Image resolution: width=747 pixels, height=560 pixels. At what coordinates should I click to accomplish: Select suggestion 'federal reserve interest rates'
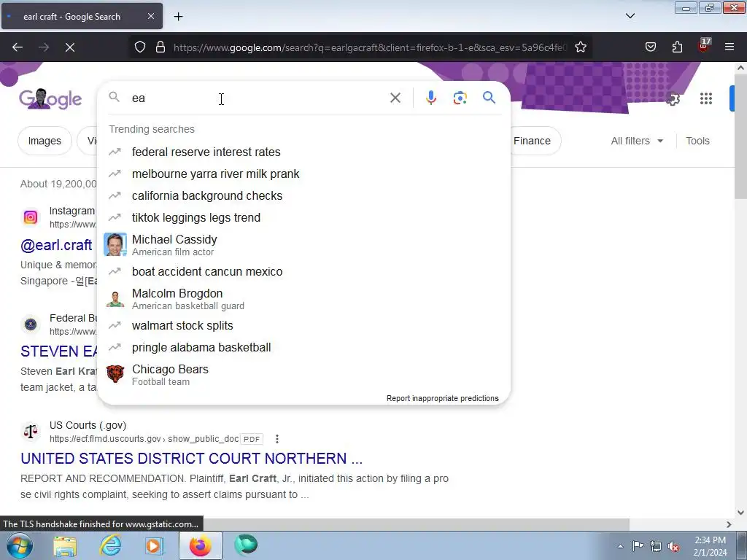(303, 152)
